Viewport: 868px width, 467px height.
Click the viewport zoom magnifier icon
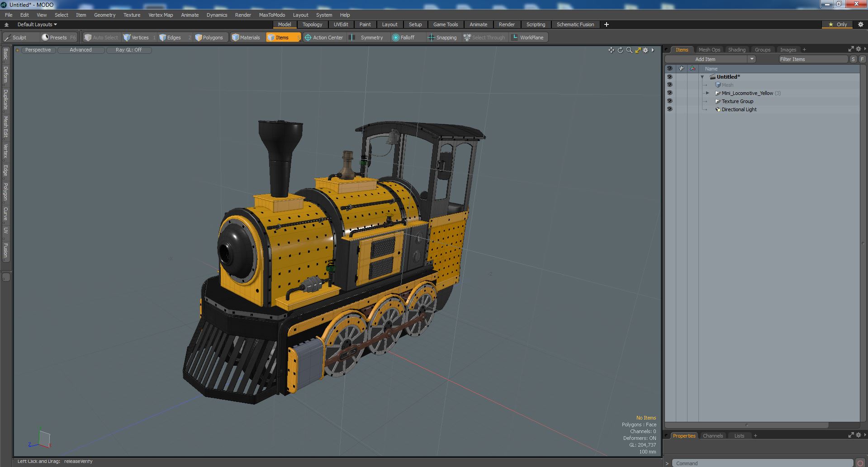[629, 50]
